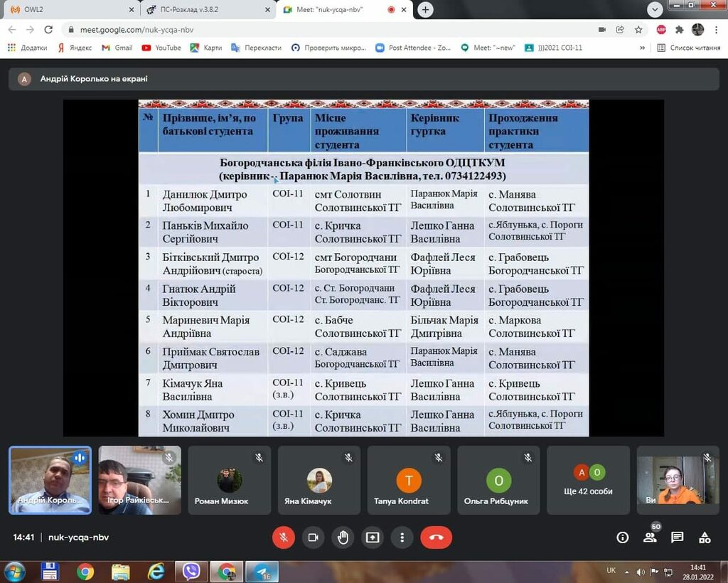
Task: Show the participants list
Action: tap(650, 537)
